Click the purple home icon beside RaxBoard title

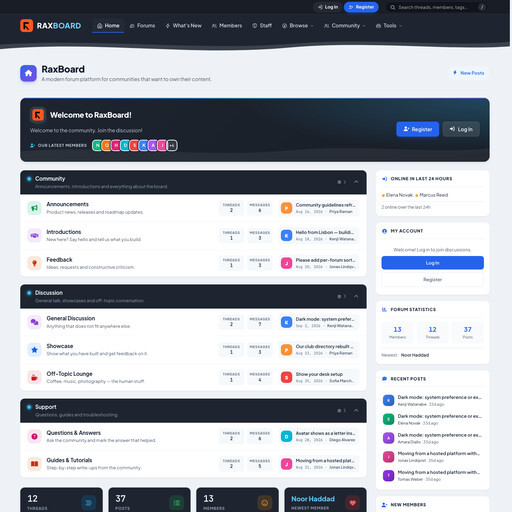tap(28, 73)
